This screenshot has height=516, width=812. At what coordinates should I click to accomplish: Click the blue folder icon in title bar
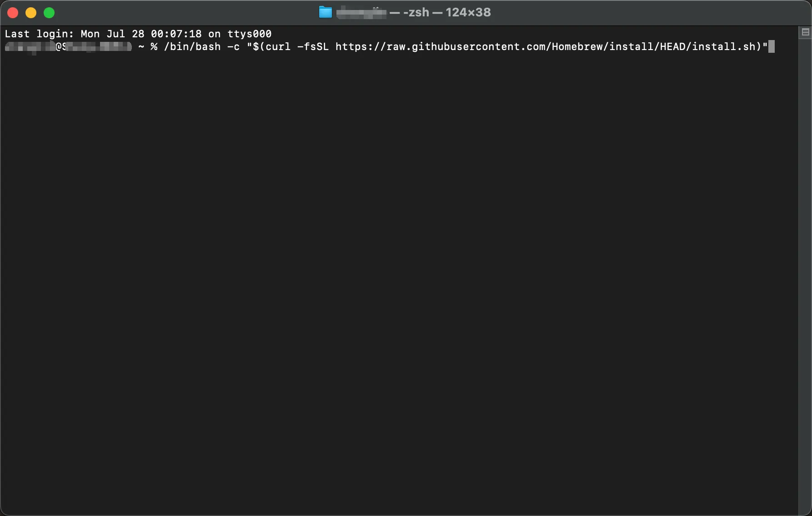[325, 12]
